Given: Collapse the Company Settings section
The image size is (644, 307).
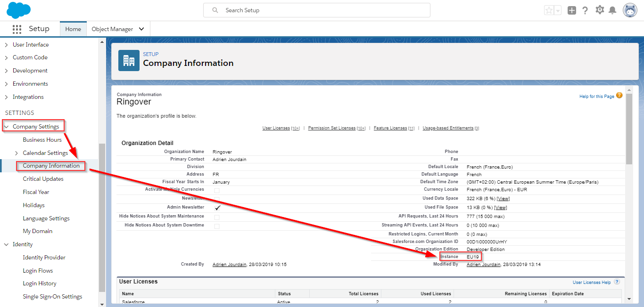Looking at the screenshot, I should 7,127.
